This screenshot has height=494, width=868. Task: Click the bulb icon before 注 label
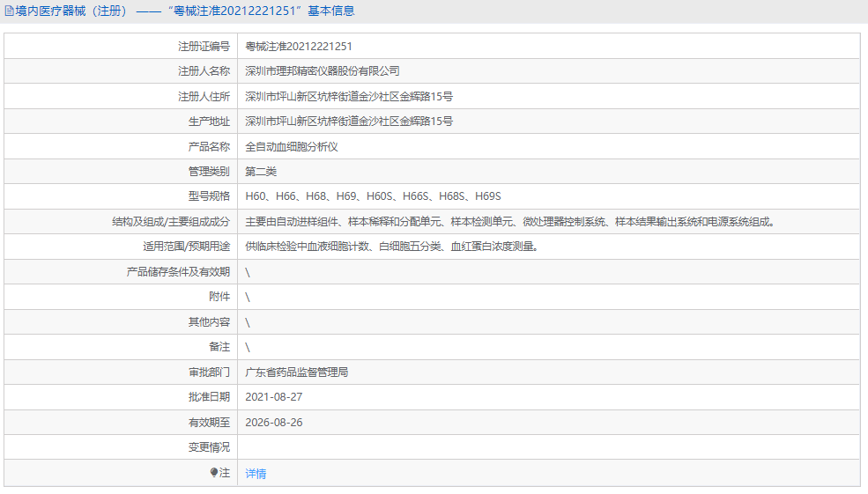click(x=213, y=472)
